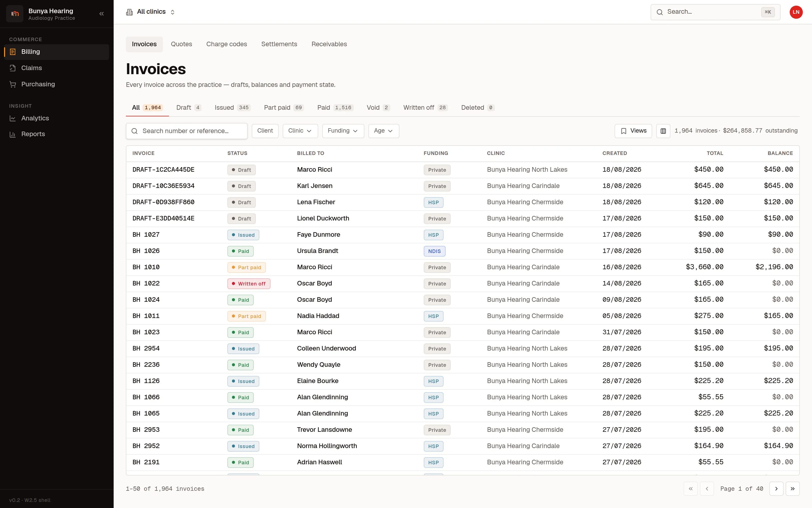Image resolution: width=812 pixels, height=508 pixels.
Task: Filter by Paid status tab
Action: tap(335, 108)
